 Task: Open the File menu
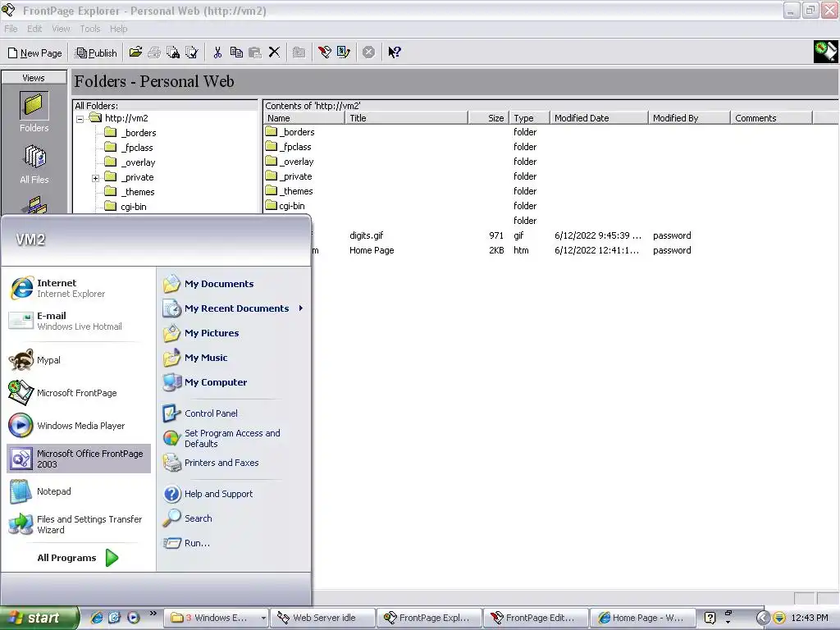tap(11, 29)
